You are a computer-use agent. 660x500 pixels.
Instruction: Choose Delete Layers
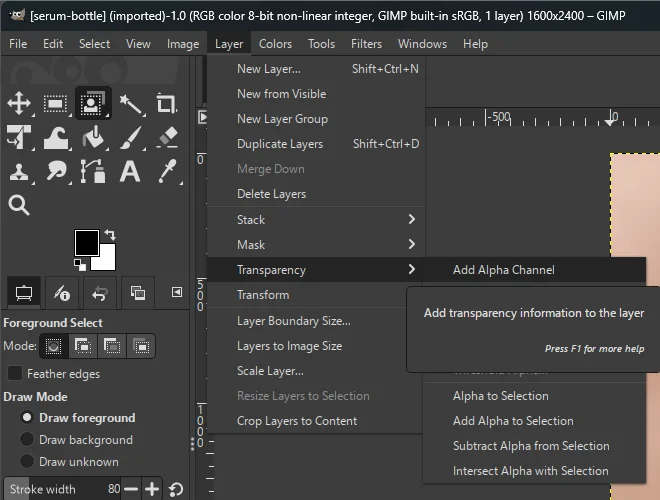coord(316,194)
